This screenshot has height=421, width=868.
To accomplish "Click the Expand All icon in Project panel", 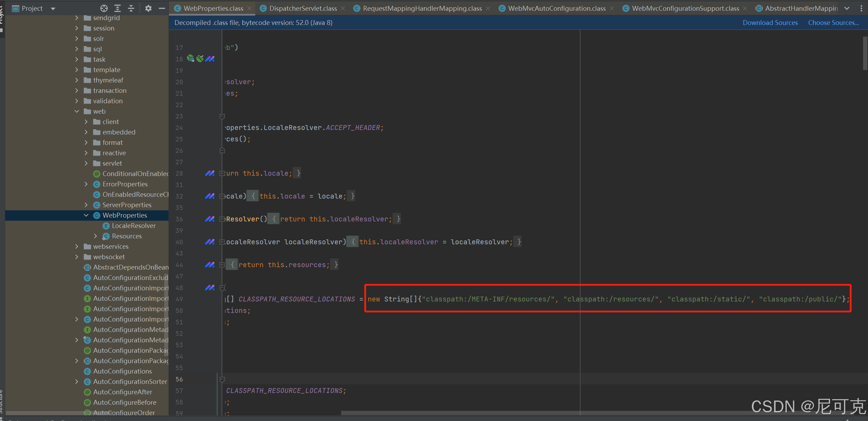I will (118, 8).
